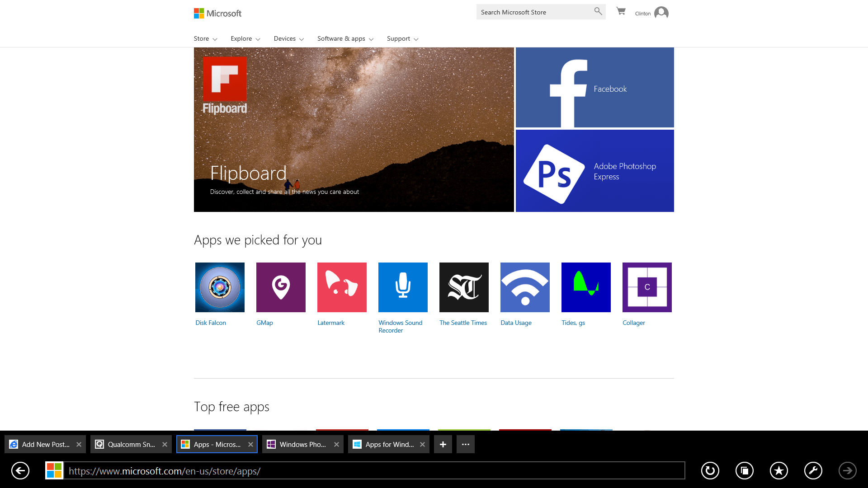Expand the Store menu

[x=206, y=39]
